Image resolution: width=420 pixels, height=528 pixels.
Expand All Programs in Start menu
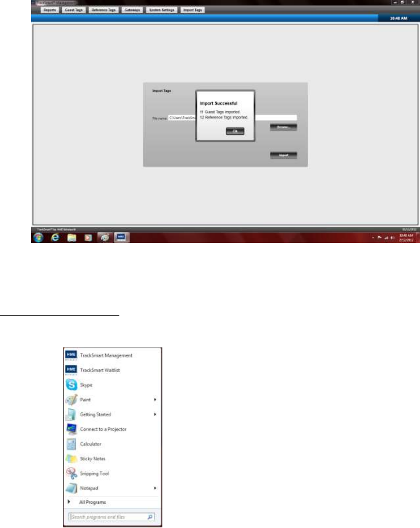(113, 502)
